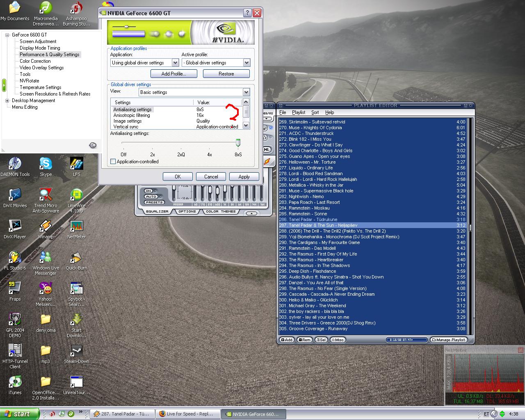Viewport: 525px width, 420px height.
Task: Select track 279. Lordi - Hard Rock Hallelujah
Action: (x=372, y=179)
